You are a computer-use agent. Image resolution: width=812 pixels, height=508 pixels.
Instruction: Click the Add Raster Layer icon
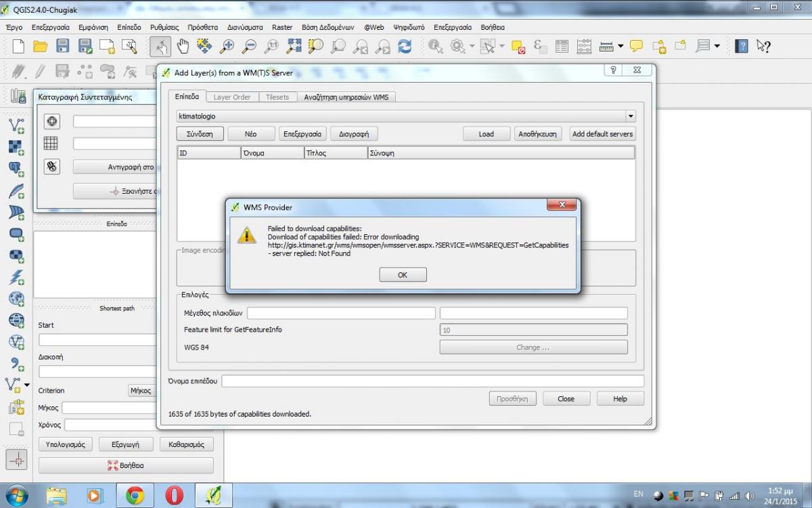[17, 147]
